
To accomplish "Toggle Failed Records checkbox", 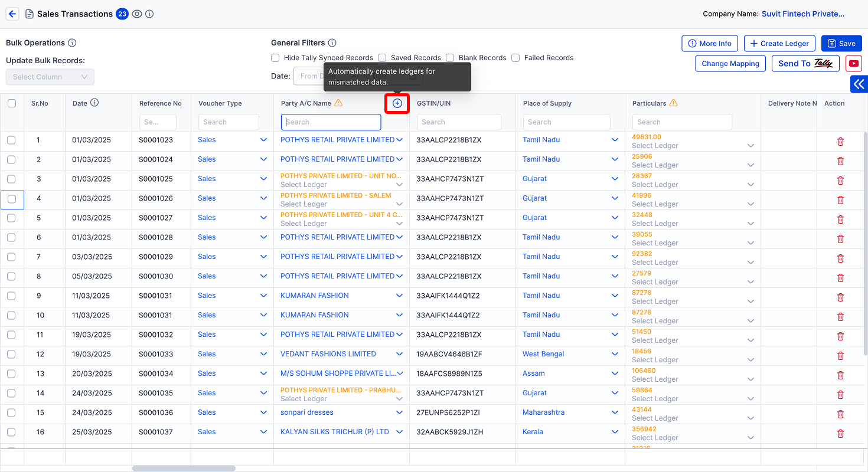I will [515, 58].
